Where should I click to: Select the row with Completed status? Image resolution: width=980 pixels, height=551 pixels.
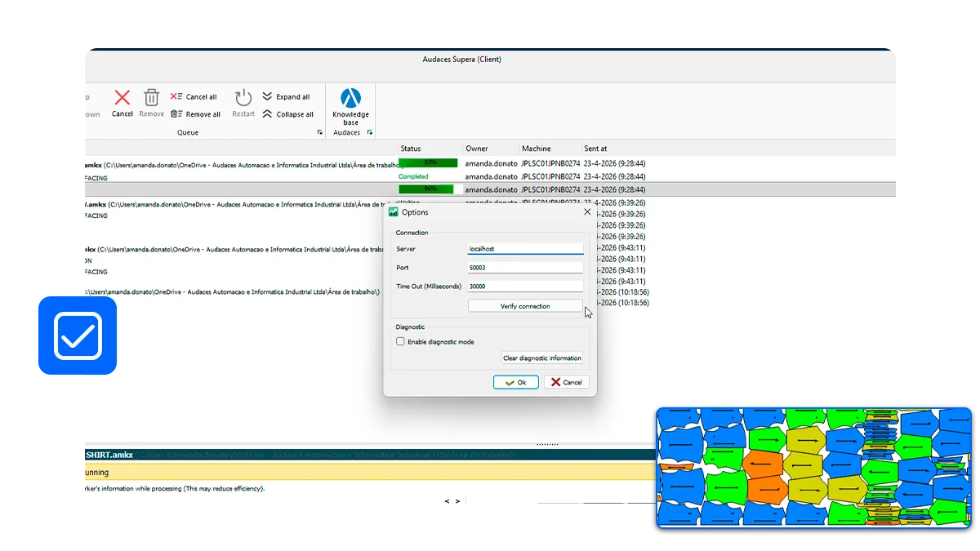(x=490, y=176)
